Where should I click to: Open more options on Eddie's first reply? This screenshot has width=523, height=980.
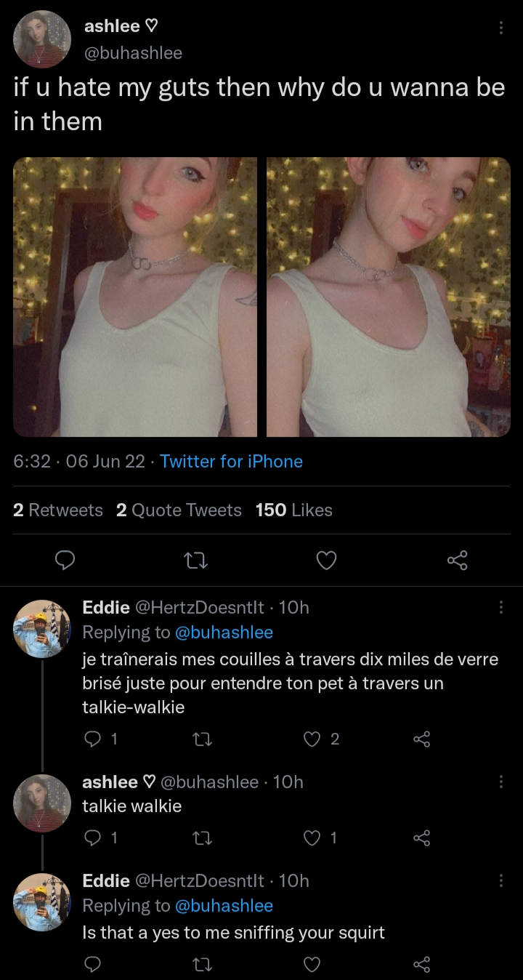[x=500, y=607]
